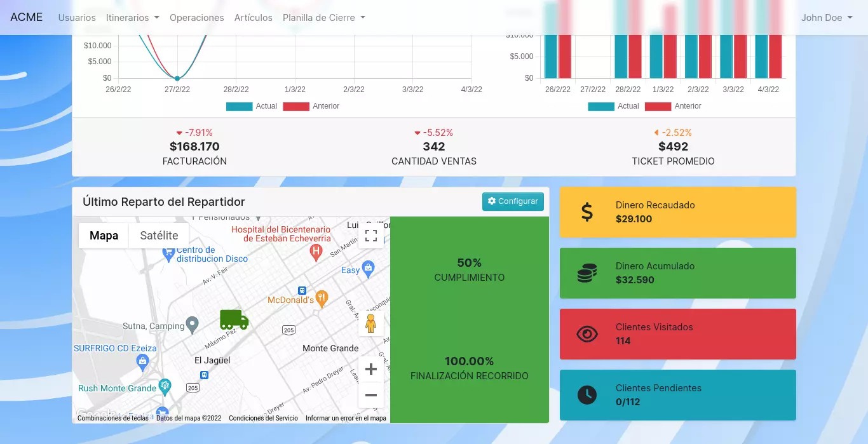Viewport: 868px width, 444px height.
Task: Zoom in the map with plus button
Action: click(371, 369)
